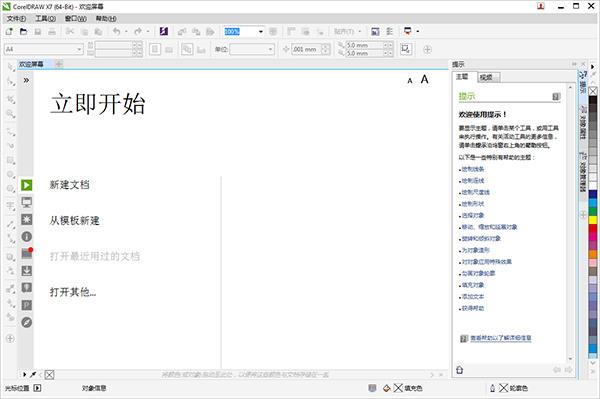
Task: Click the Print icon in standard toolbar
Action: point(52,31)
